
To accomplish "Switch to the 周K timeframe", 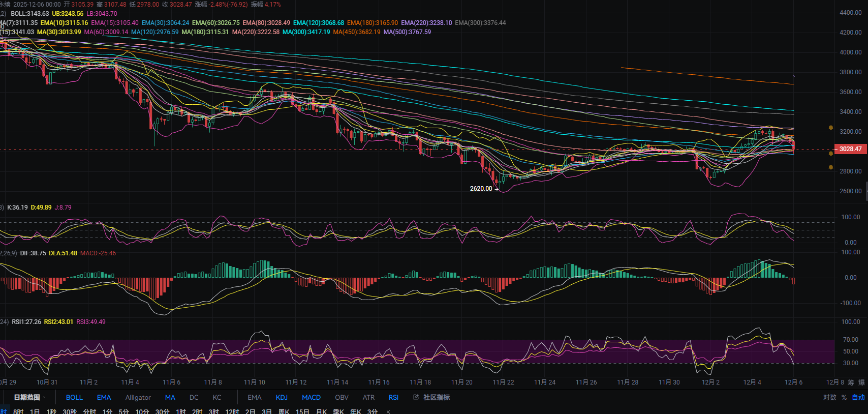I will (x=284, y=411).
